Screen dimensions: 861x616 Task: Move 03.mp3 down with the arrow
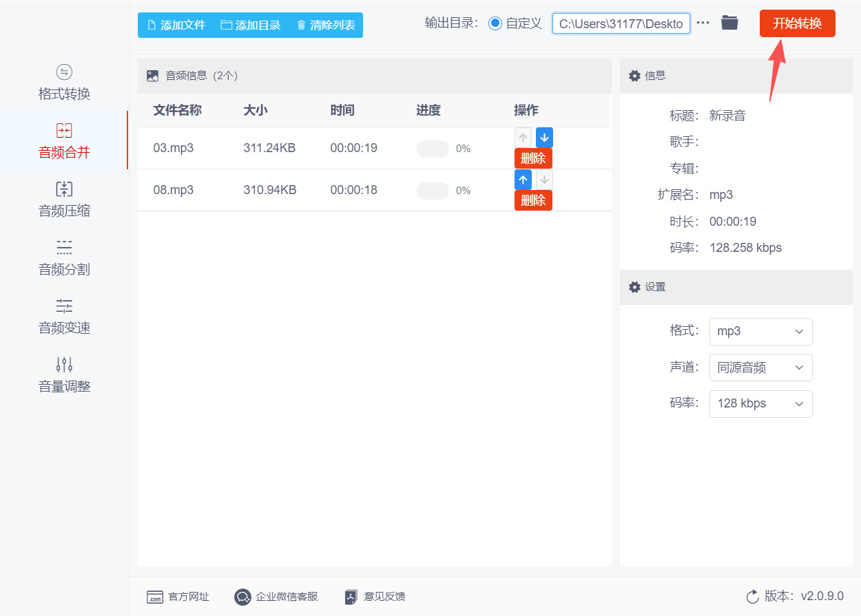[x=544, y=138]
